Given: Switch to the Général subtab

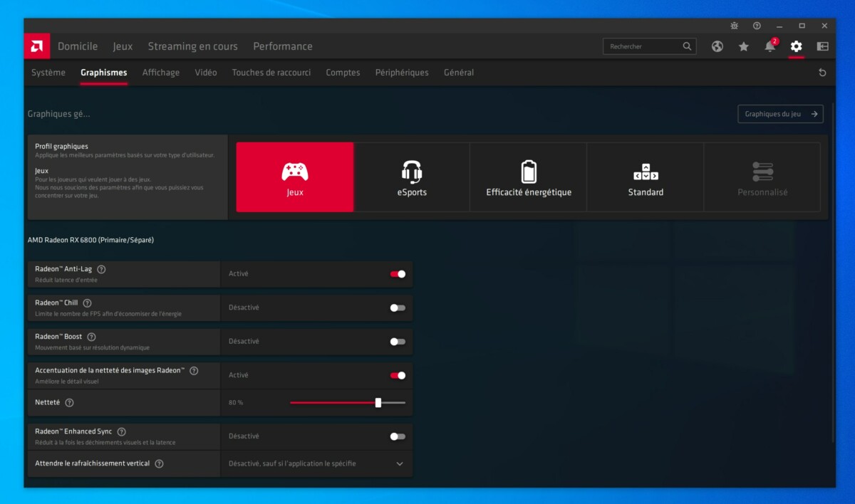Looking at the screenshot, I should point(459,73).
